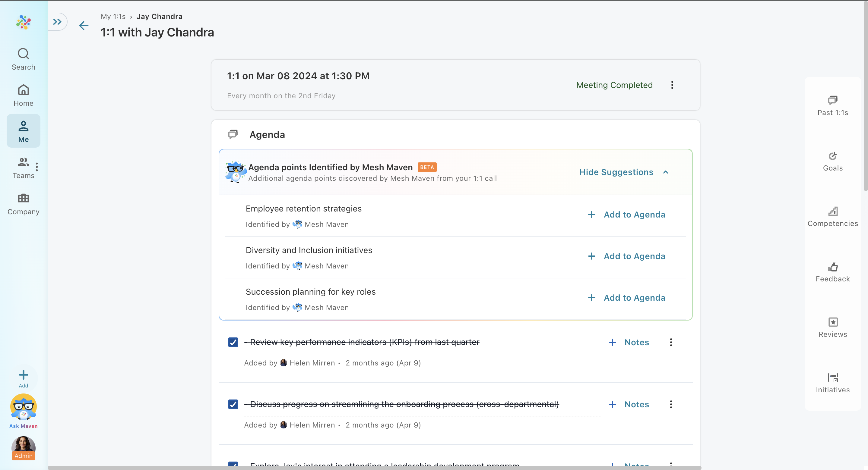The height and width of the screenshot is (470, 868).
Task: Open Past 1:1s panel
Action: pos(832,105)
